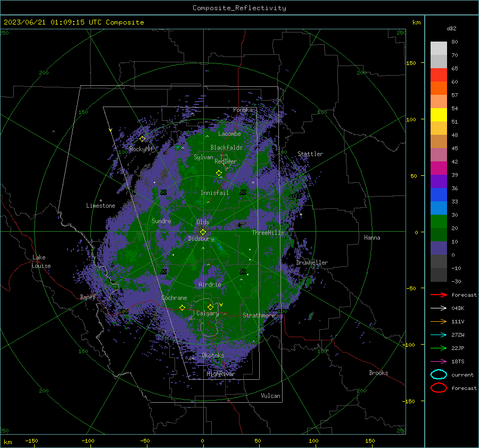Image resolution: width=479 pixels, height=448 pixels.
Task: Select the yellow 51-54 dBZ swatch
Action: point(439,115)
